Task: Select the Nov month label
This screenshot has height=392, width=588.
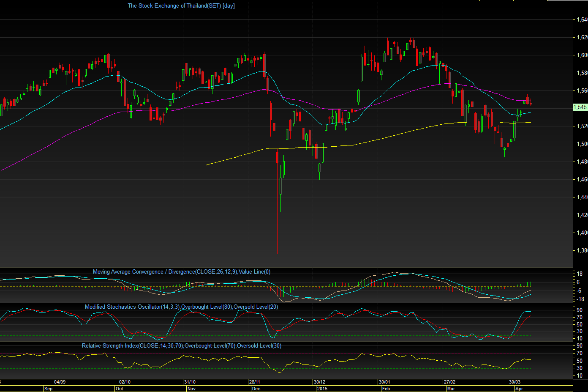Action: [x=191, y=389]
